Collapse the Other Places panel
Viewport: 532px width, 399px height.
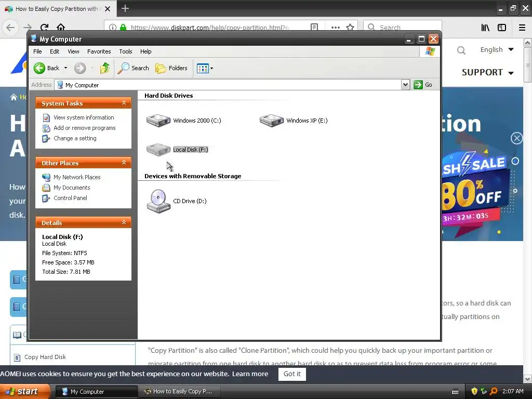[124, 163]
